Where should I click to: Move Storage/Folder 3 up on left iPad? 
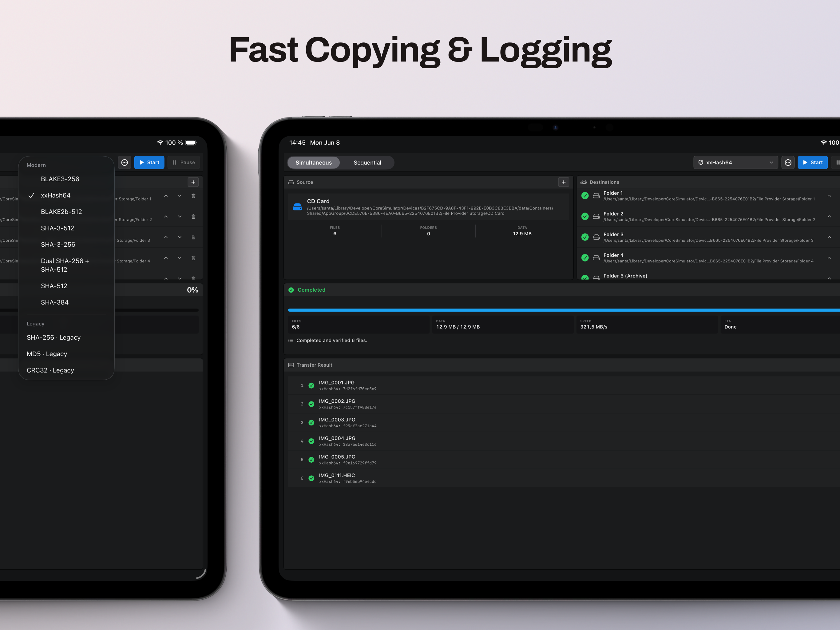point(166,237)
